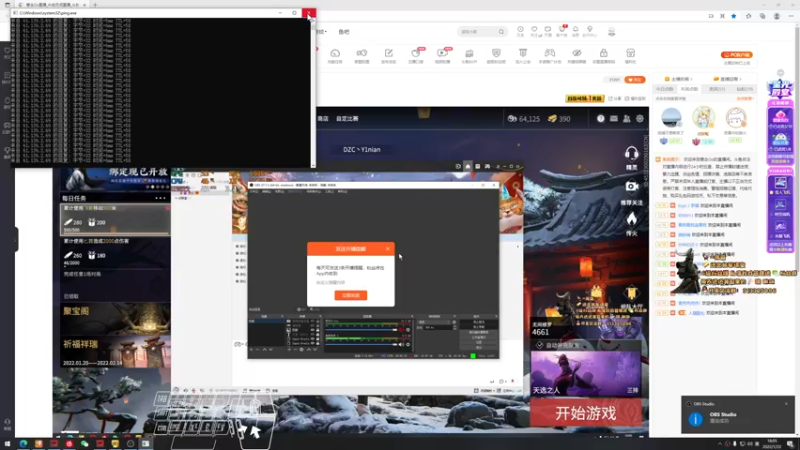Open the OBS scene transition dropdown

click(436, 322)
